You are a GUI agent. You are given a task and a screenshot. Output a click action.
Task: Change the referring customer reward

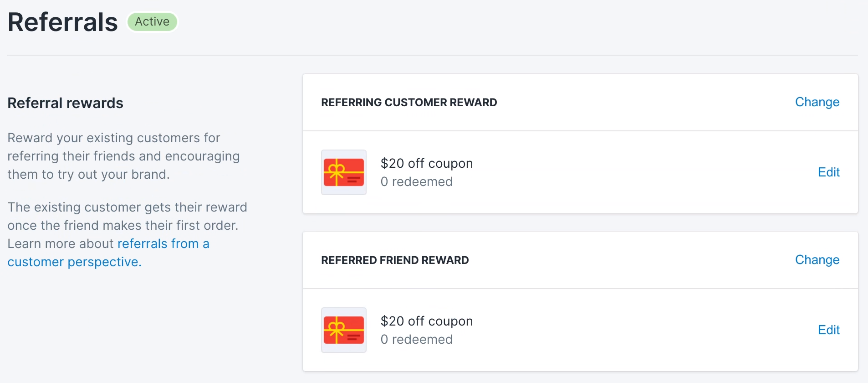(x=817, y=102)
